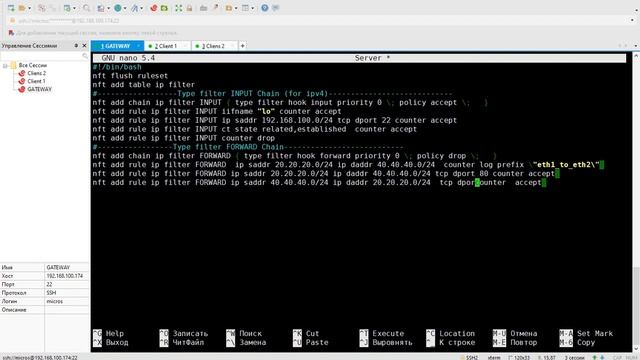
Task: Click the terminal line 'nft flush ruleset'
Action: [x=130, y=76]
